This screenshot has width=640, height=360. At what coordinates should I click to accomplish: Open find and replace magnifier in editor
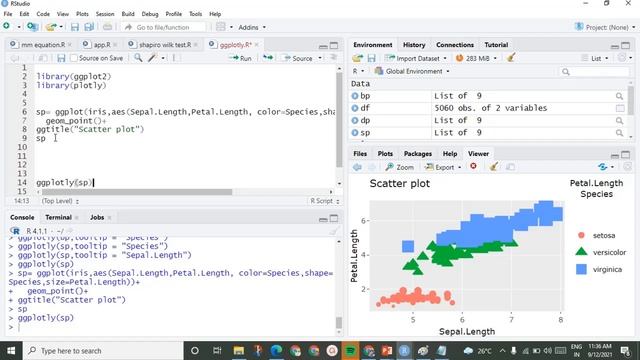(138, 58)
